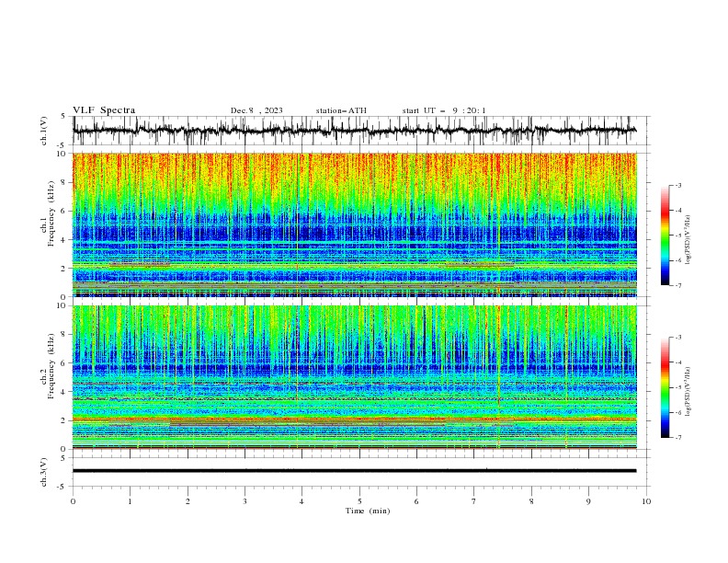Viewport: 728px width, 563px height.
Task: Click the "-7" tick on the lower color bar
Action: click(x=677, y=438)
